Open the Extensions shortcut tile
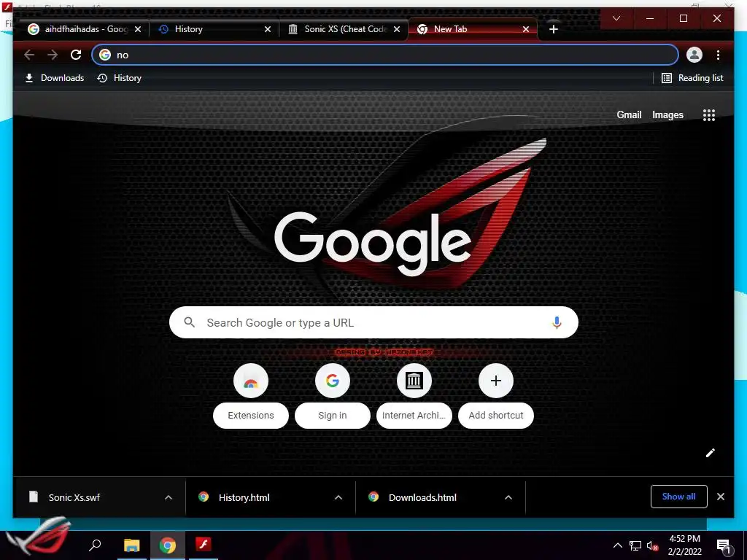This screenshot has width=747, height=560. 251,396
